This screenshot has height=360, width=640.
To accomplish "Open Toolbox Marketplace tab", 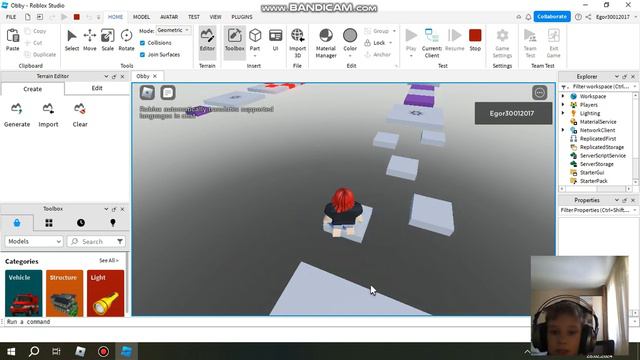I will pos(17,223).
